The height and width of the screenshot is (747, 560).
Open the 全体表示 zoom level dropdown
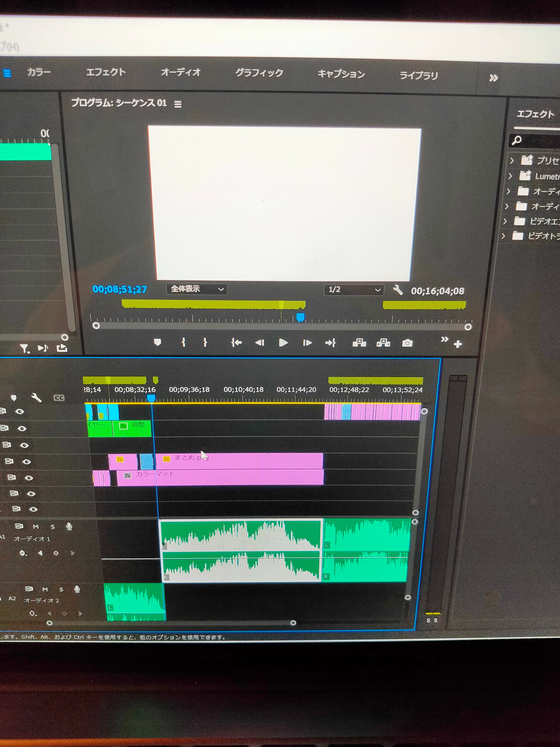[196, 289]
